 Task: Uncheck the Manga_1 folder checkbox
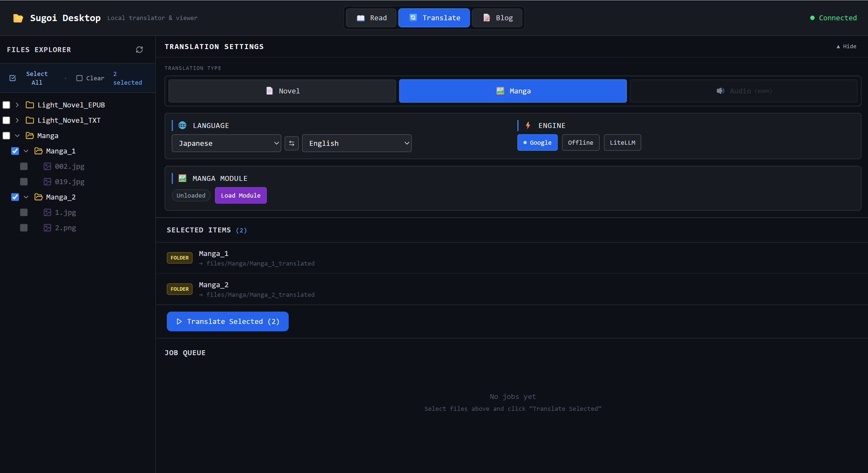click(x=15, y=151)
